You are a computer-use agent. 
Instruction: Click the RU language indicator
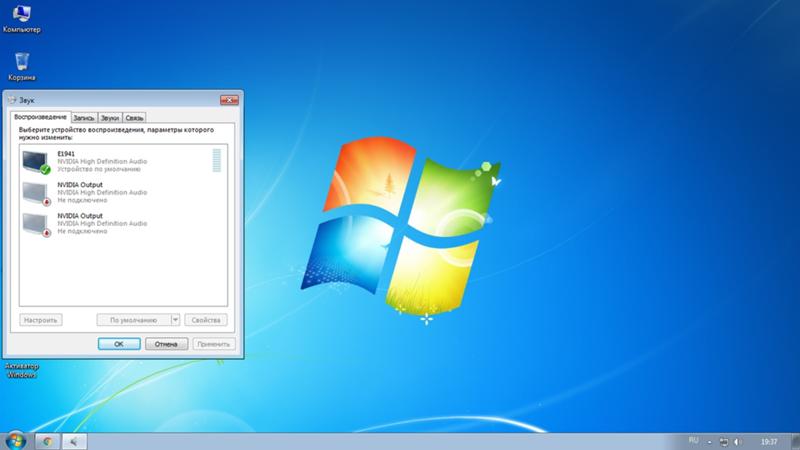coord(693,440)
